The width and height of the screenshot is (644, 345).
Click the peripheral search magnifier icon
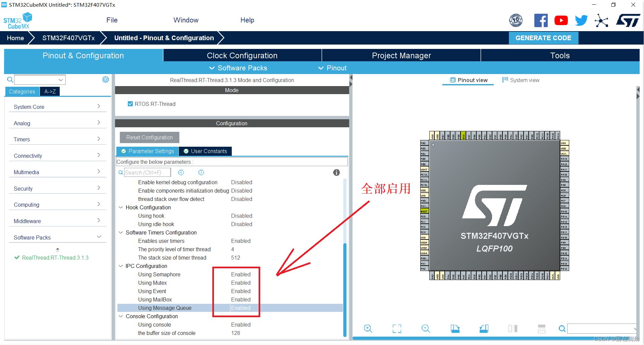tap(10, 80)
